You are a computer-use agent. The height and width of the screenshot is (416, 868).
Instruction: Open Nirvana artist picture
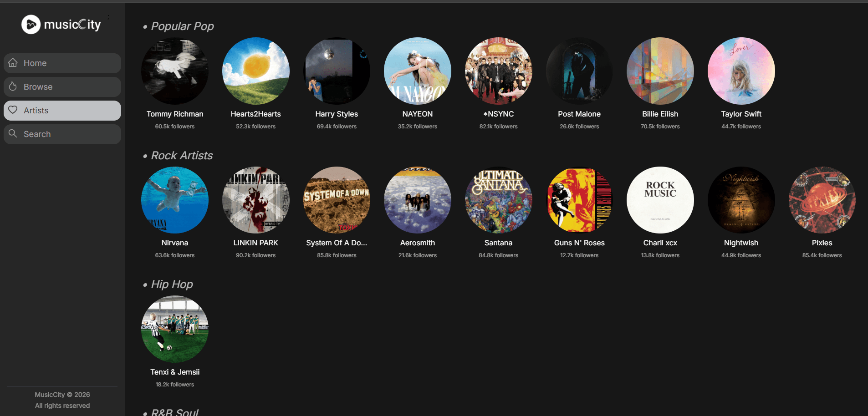tap(175, 200)
